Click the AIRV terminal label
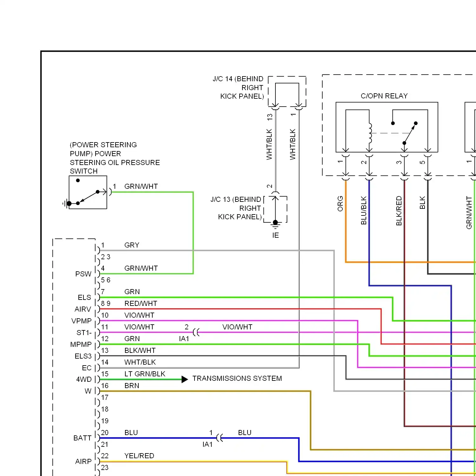 tap(83, 309)
